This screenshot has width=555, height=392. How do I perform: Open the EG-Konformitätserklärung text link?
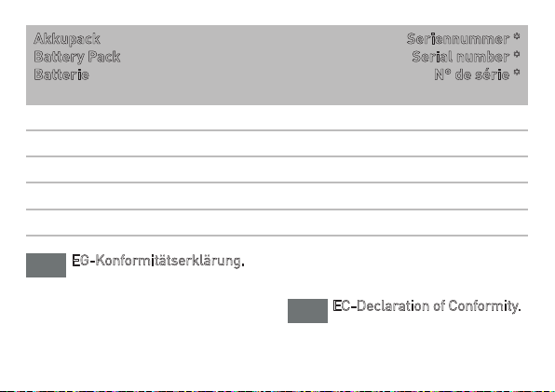pyautogui.click(x=158, y=261)
